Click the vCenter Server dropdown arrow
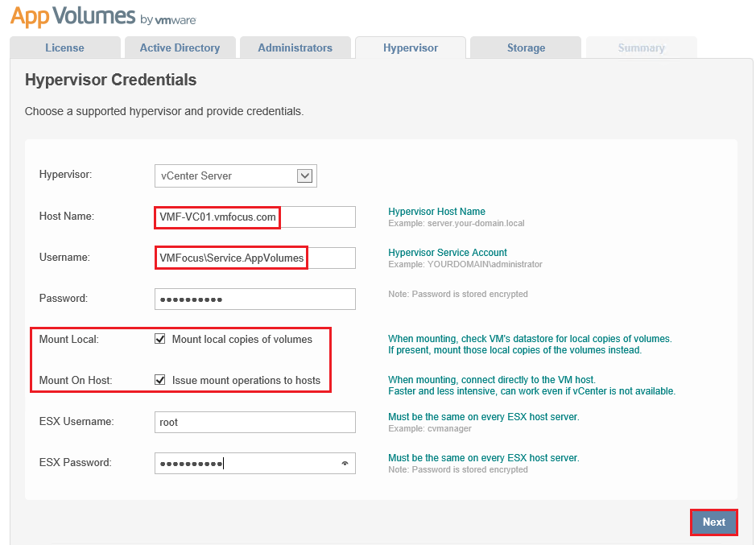The width and height of the screenshot is (756, 545). tap(304, 175)
